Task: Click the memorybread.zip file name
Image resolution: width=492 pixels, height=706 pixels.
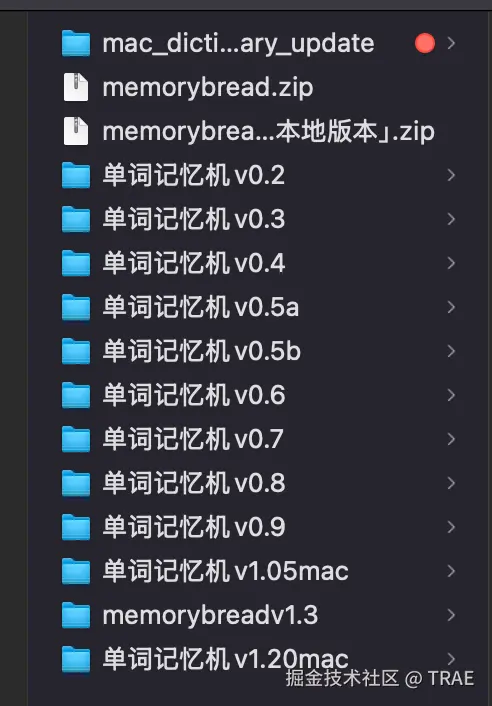Action: (x=208, y=87)
